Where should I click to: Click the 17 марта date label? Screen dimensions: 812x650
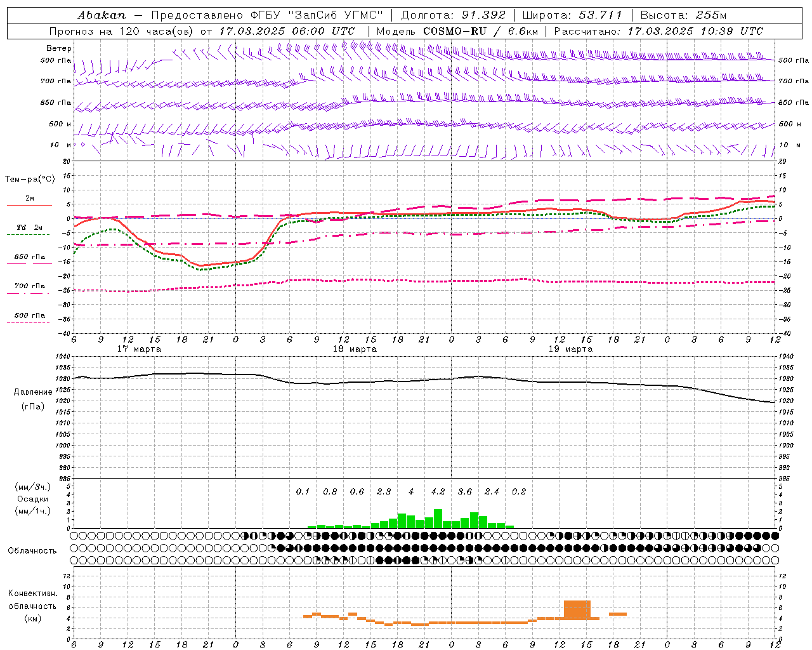[140, 349]
